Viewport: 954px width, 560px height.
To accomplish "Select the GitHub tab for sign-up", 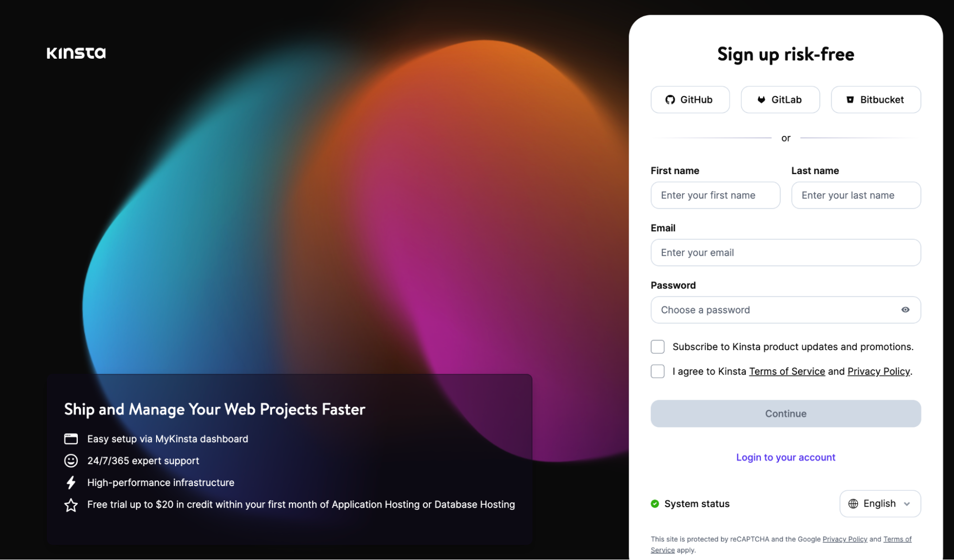I will [689, 99].
